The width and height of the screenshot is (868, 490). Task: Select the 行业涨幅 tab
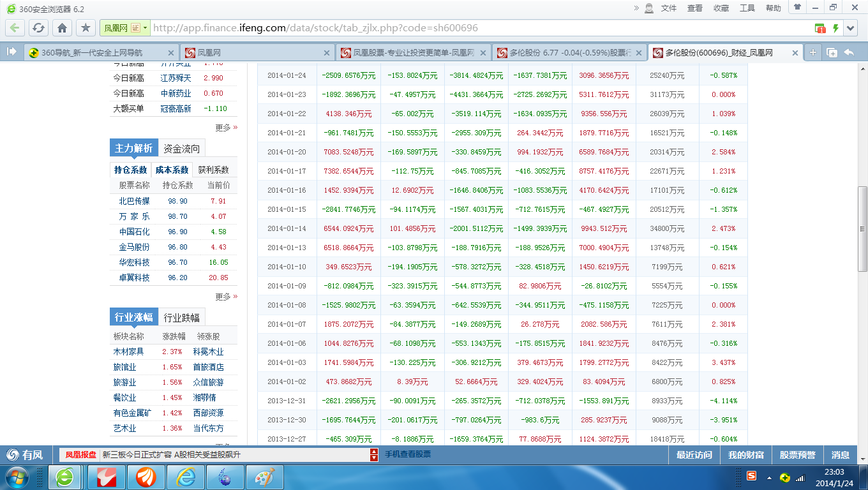tap(133, 318)
